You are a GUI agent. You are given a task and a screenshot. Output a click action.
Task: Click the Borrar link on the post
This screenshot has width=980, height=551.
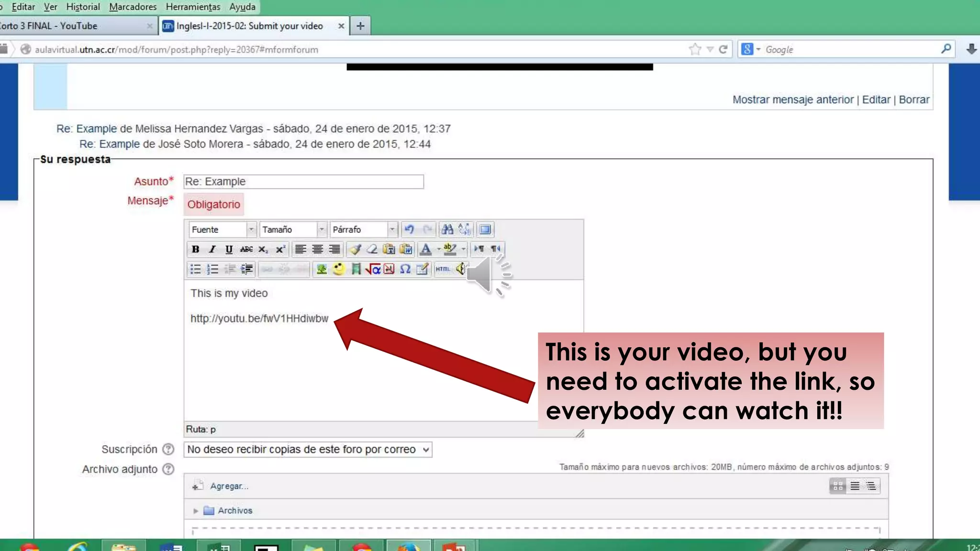pos(914,99)
